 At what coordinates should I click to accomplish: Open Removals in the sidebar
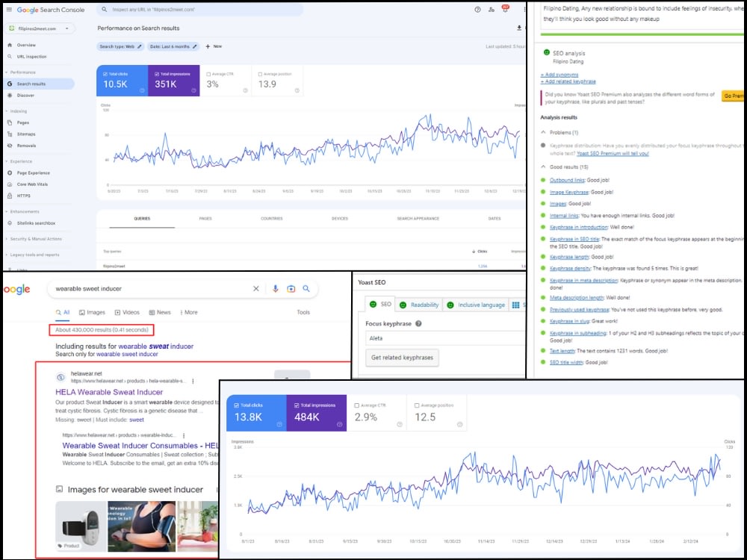click(26, 146)
